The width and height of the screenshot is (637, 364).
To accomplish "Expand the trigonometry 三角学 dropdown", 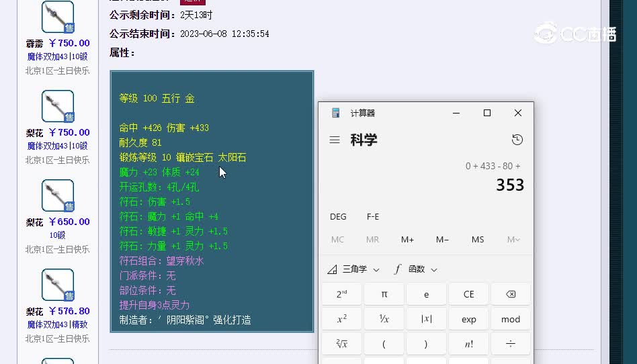I will click(353, 269).
